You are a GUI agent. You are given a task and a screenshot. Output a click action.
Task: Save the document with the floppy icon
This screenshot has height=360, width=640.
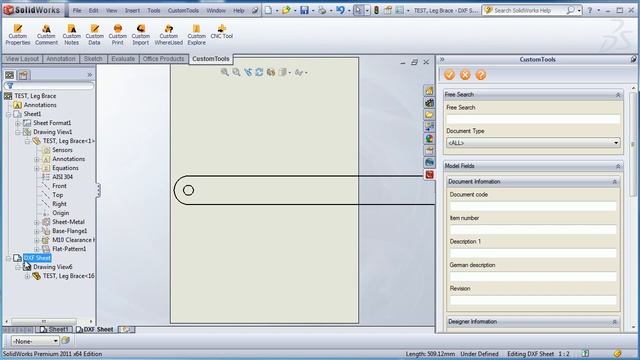pos(304,10)
